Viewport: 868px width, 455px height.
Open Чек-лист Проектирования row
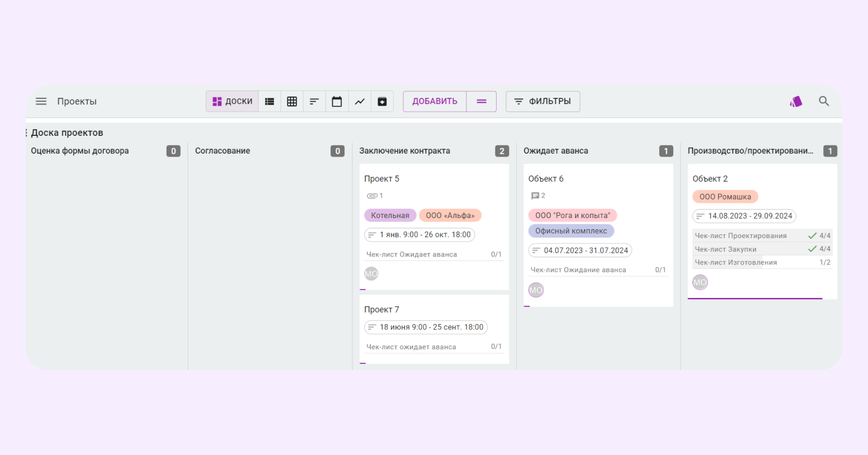coord(762,235)
